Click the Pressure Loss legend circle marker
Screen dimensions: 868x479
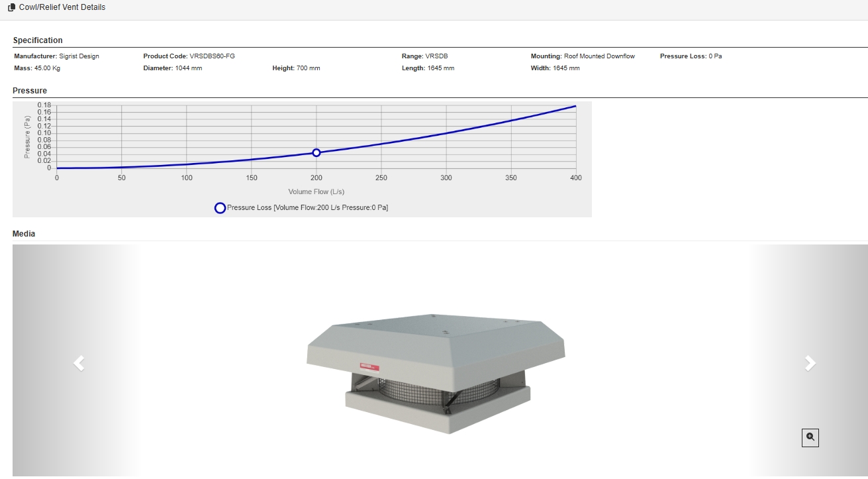[220, 208]
